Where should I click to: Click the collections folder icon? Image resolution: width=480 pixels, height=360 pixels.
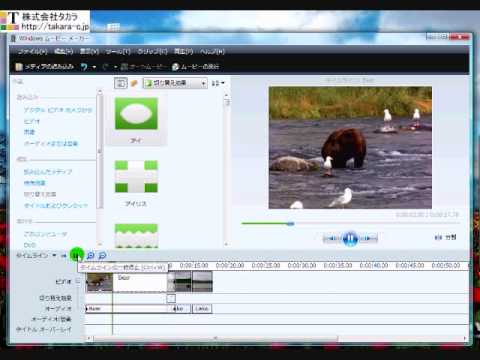click(134, 83)
